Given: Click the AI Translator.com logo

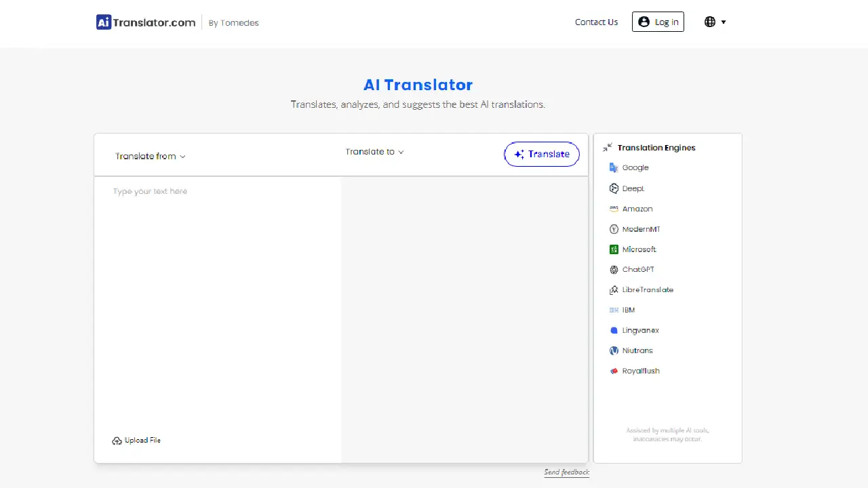Looking at the screenshot, I should tap(145, 22).
